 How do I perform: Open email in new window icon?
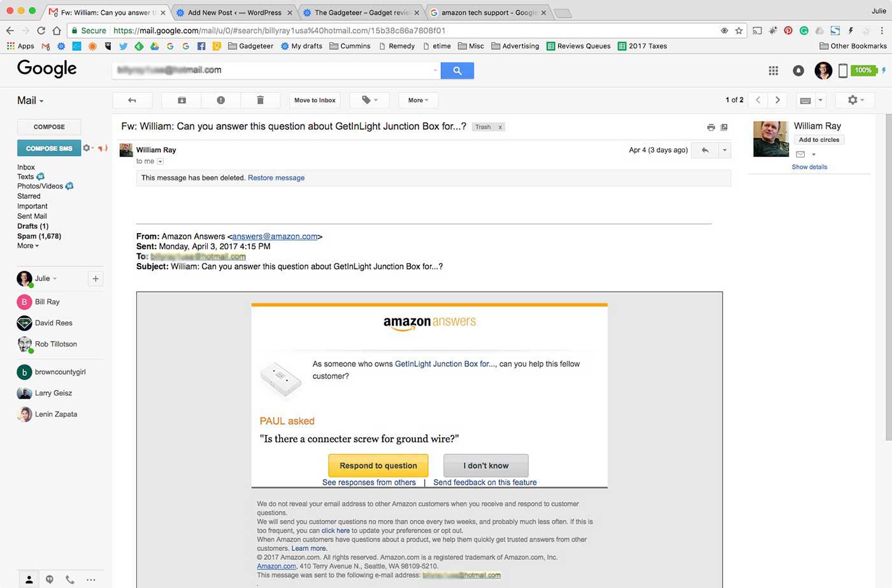(724, 127)
